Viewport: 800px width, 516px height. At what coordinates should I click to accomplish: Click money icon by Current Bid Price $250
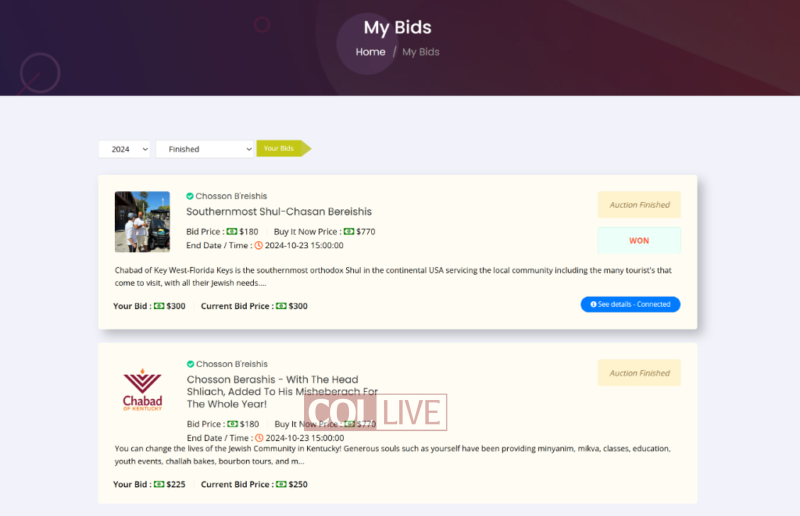[x=281, y=484]
